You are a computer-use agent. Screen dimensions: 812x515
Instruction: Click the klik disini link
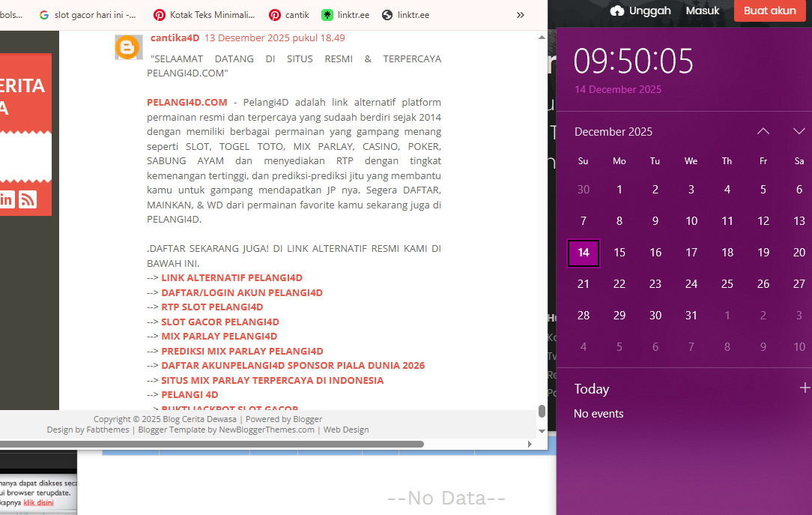(x=38, y=502)
